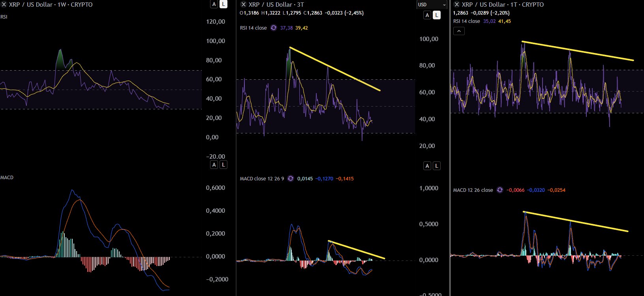644x296 pixels.
Task: Collapse indicator legend with chevron in 1T chart
Action: point(459,31)
